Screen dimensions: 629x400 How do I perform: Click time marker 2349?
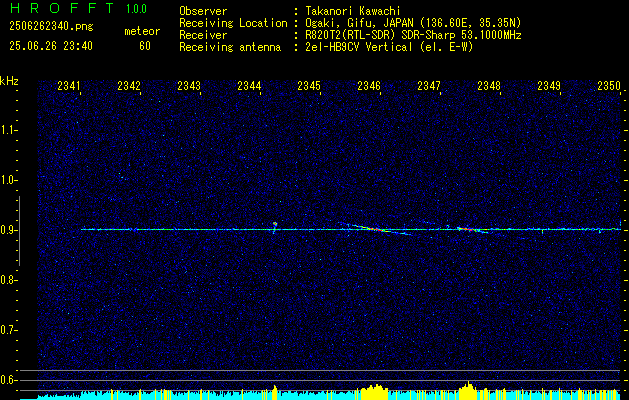click(549, 86)
